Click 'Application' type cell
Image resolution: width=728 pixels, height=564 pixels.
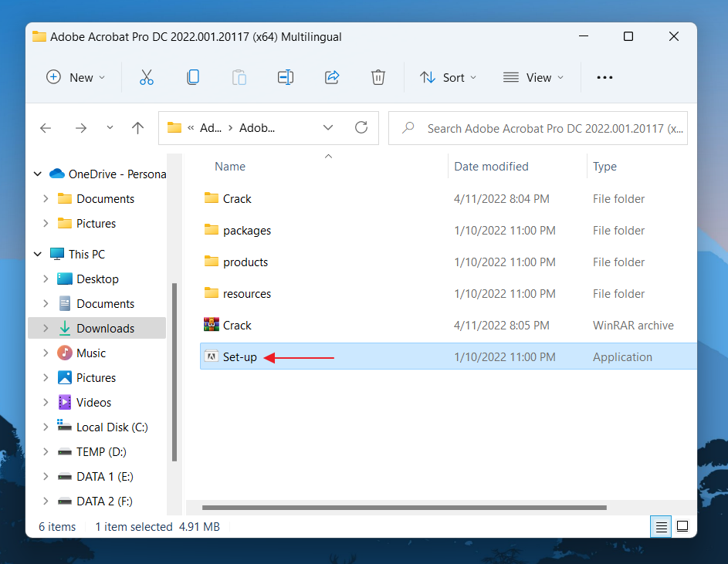coord(622,357)
